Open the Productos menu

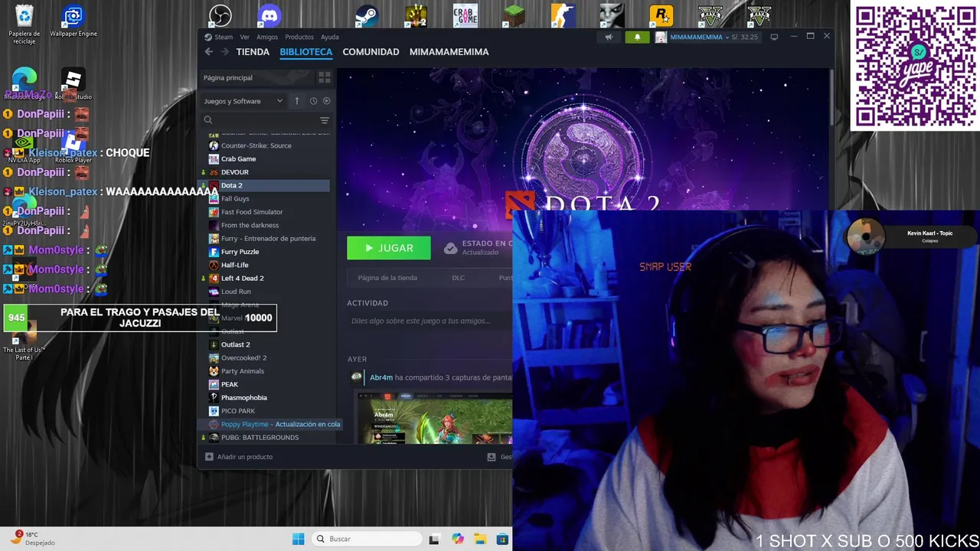[x=299, y=37]
